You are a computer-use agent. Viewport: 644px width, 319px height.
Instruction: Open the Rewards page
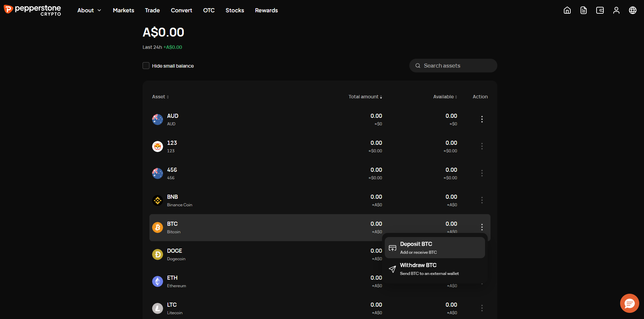pyautogui.click(x=266, y=10)
